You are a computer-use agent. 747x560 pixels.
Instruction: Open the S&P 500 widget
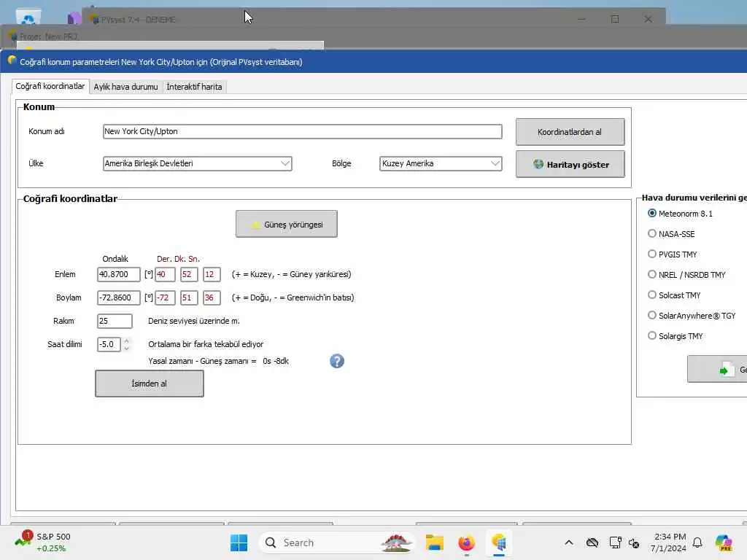pyautogui.click(x=43, y=542)
